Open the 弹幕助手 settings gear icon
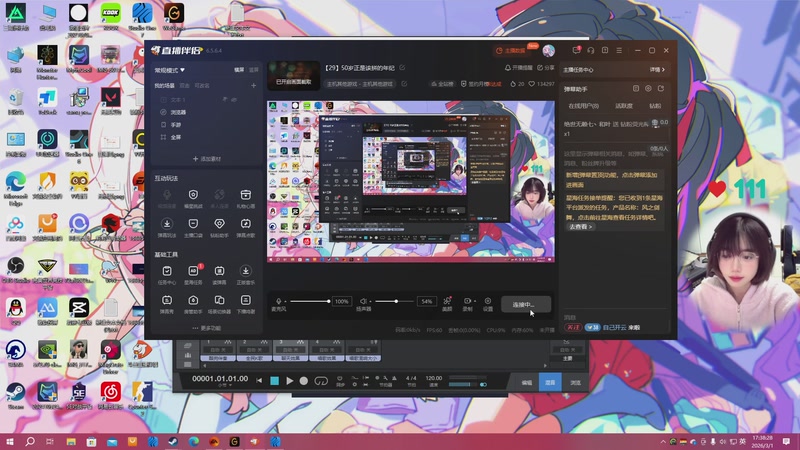800x450 pixels. [x=648, y=89]
